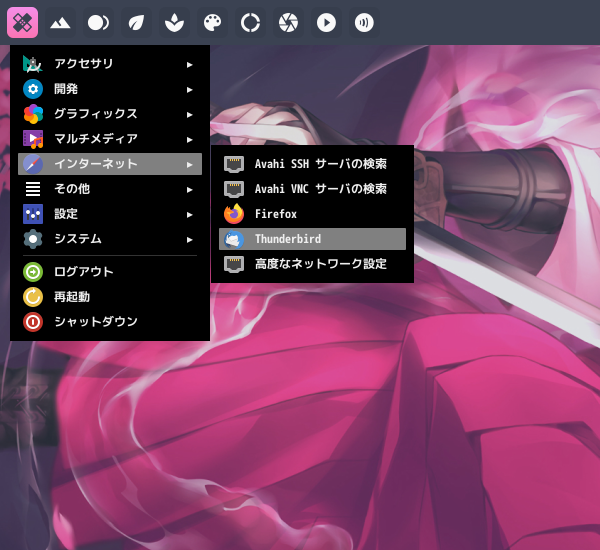Expand the マルチメディア submenu arrow
600x550 pixels.
click(189, 140)
